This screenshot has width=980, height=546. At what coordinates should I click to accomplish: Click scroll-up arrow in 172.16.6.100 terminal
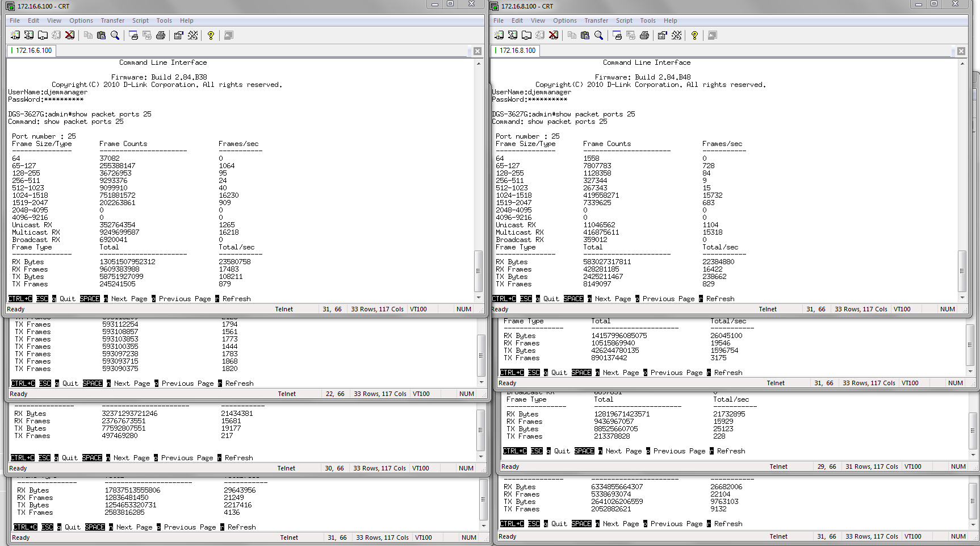479,63
